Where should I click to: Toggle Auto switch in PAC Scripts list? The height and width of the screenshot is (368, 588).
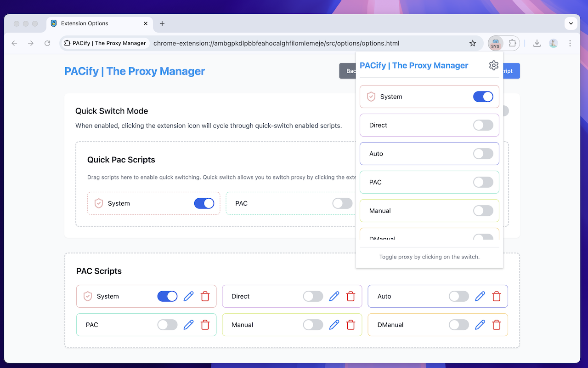coord(459,296)
